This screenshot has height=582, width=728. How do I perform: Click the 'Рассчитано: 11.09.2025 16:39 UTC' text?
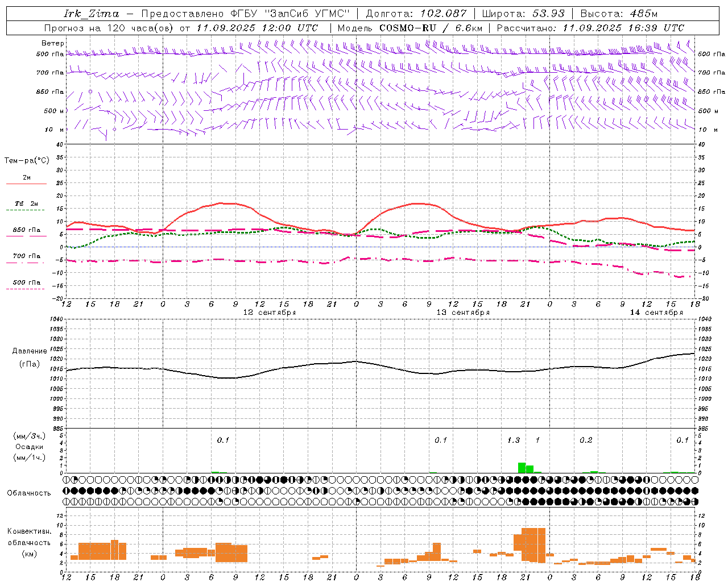590,28
